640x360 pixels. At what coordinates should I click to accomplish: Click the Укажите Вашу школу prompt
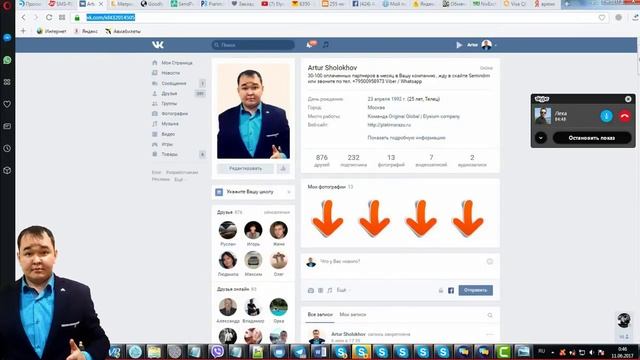pyautogui.click(x=251, y=192)
